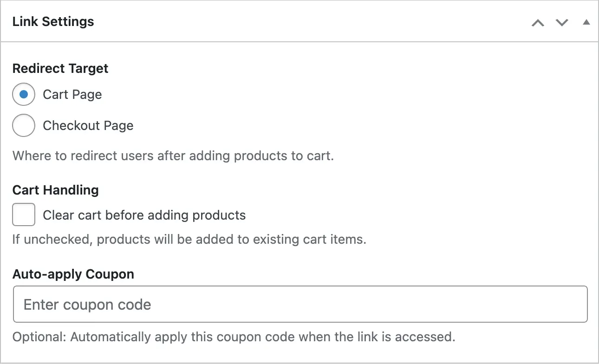This screenshot has height=364, width=599.
Task: Select the Cart Page radio button
Action: 24,95
